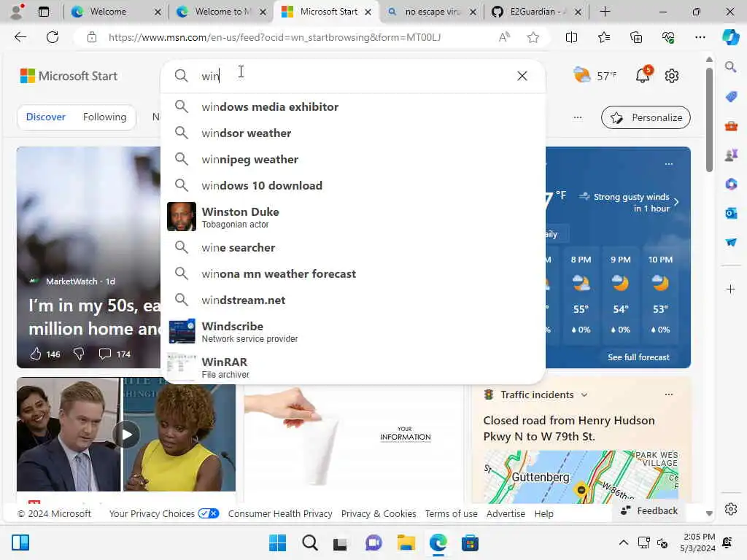Open a new browser tab
Screen dimensions: 747x560
tap(605, 12)
